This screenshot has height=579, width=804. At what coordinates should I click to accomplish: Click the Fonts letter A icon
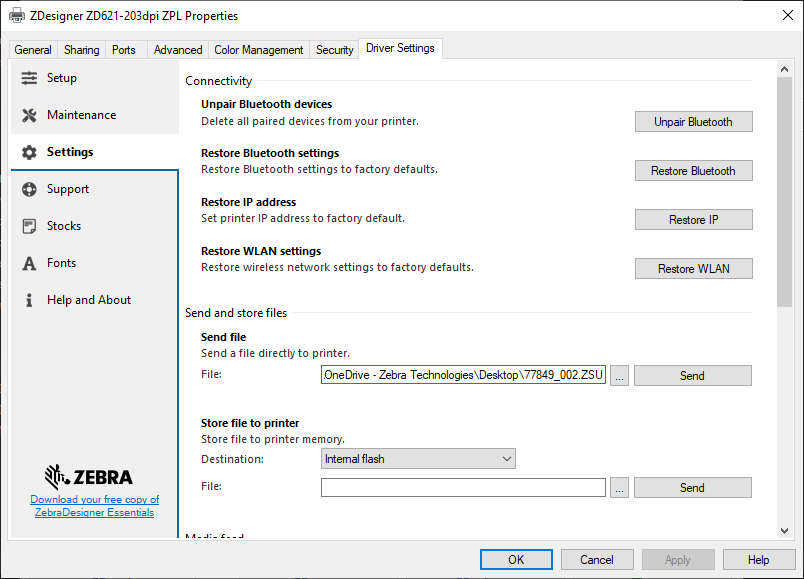[29, 263]
